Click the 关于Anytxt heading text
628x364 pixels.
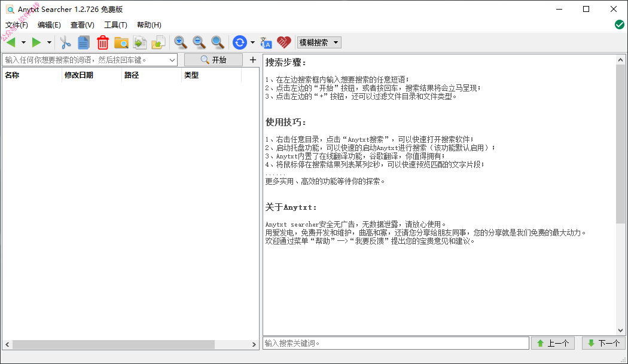pyautogui.click(x=291, y=207)
